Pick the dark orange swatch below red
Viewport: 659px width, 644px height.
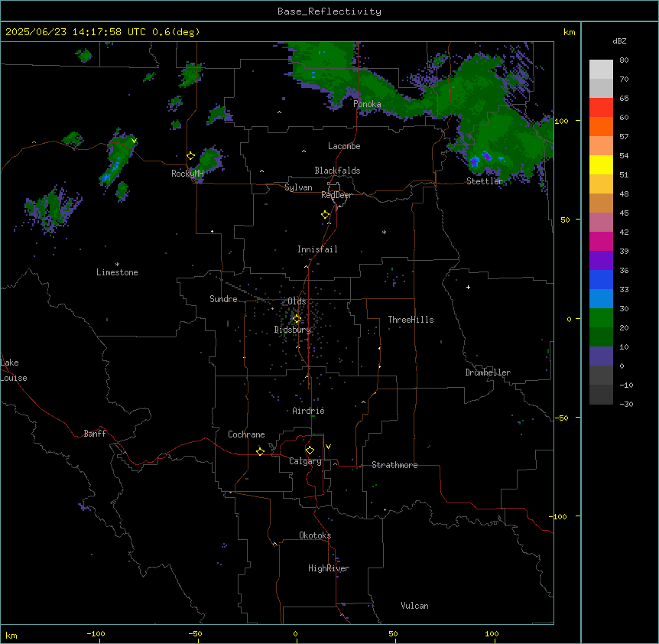(x=601, y=126)
